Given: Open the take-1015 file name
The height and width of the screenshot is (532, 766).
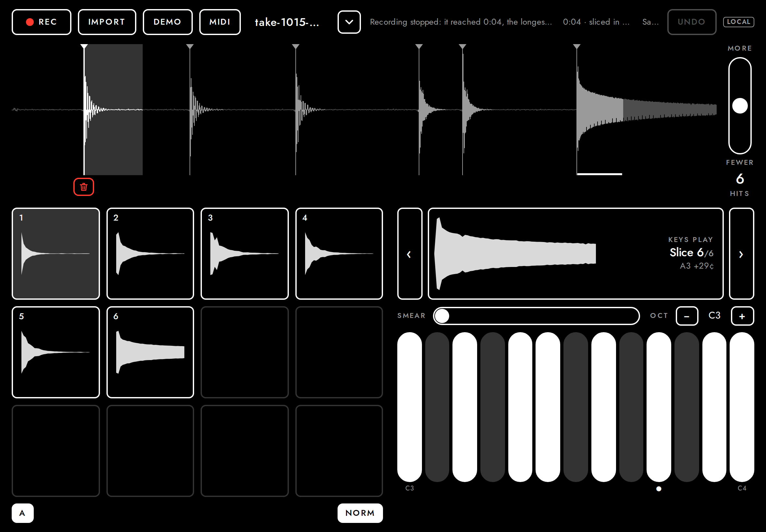Looking at the screenshot, I should 287,22.
